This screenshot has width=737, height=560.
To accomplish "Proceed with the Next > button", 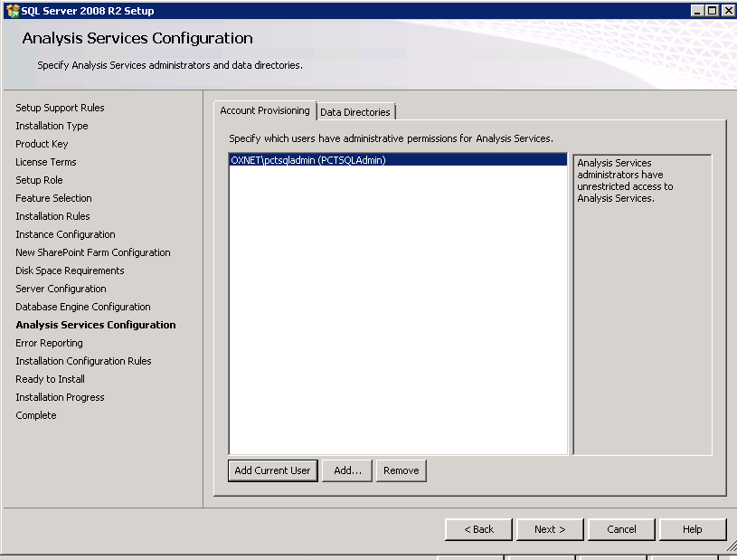I will tap(550, 529).
